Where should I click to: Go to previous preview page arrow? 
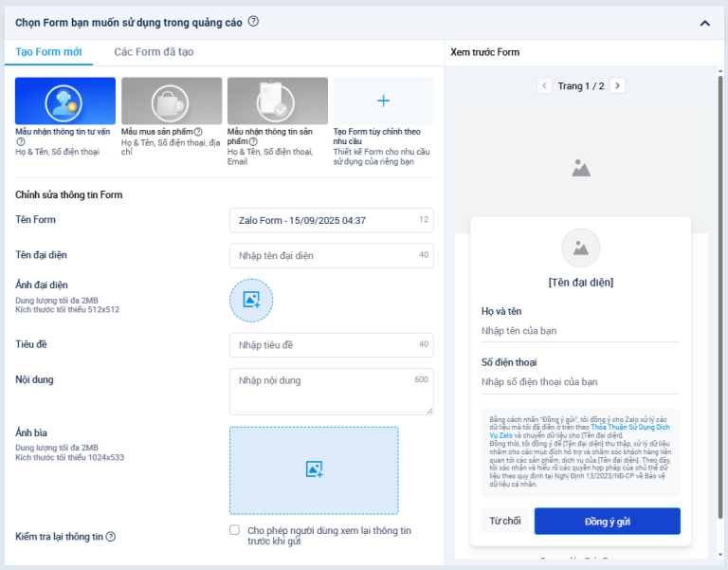coord(544,85)
